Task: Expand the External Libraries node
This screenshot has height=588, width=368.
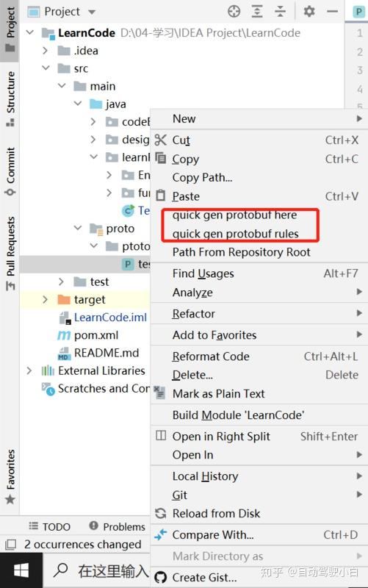Action: [29, 371]
